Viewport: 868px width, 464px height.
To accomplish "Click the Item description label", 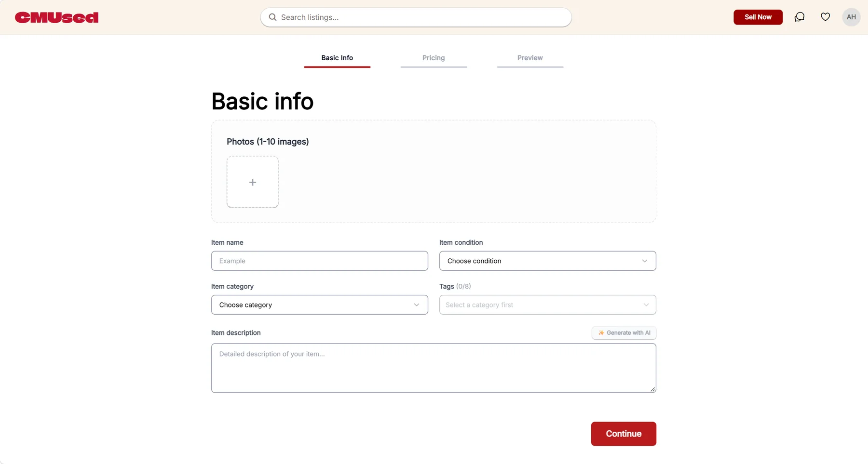I will pos(236,333).
